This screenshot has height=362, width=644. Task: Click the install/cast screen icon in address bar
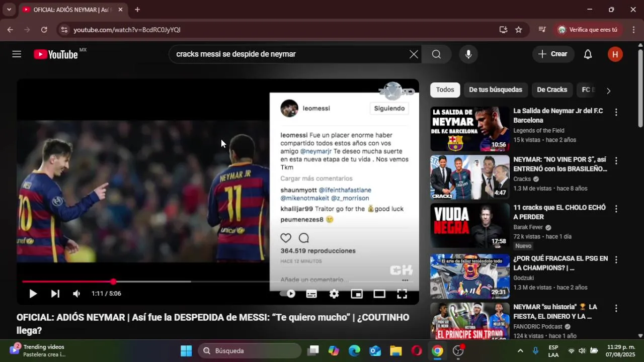coord(503,30)
